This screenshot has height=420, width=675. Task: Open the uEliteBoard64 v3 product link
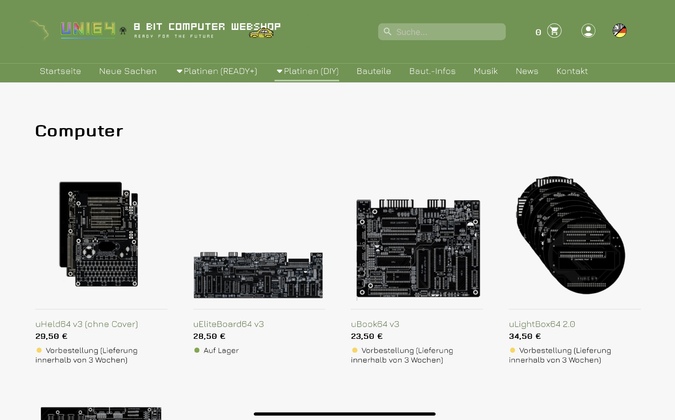[229, 324]
